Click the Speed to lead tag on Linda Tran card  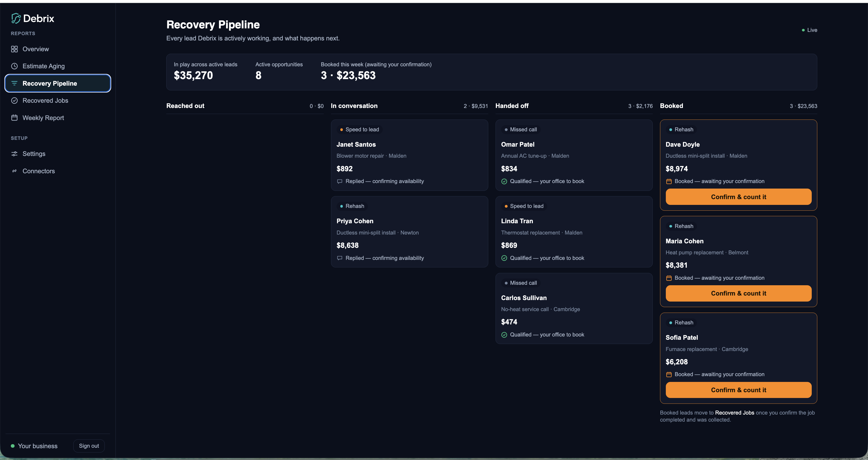coord(524,206)
